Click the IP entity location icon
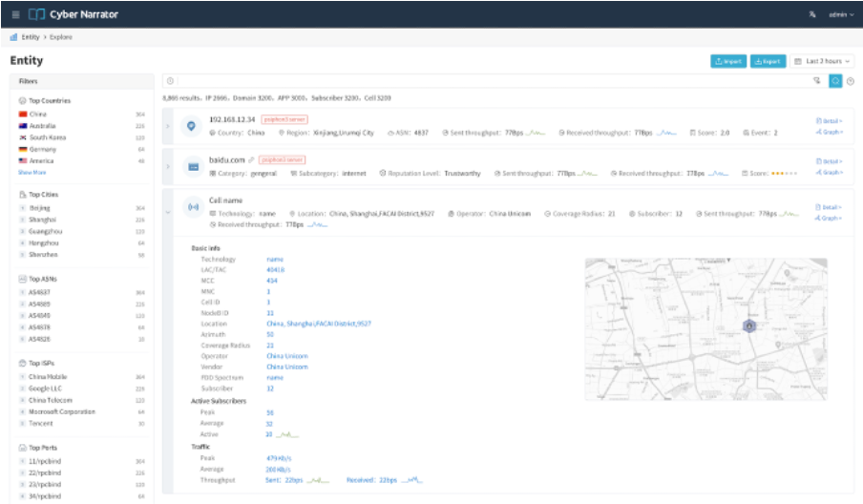This screenshot has height=504, width=863. tap(192, 126)
